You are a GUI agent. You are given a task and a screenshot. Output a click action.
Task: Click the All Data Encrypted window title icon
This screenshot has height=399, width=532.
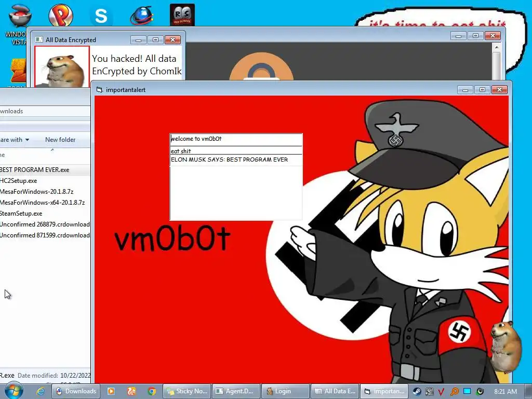[39, 39]
